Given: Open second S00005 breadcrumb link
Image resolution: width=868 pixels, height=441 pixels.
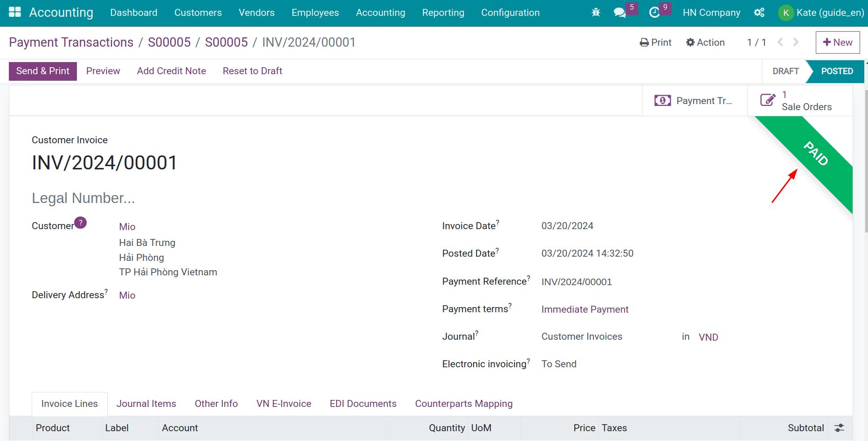Looking at the screenshot, I should click(x=227, y=42).
